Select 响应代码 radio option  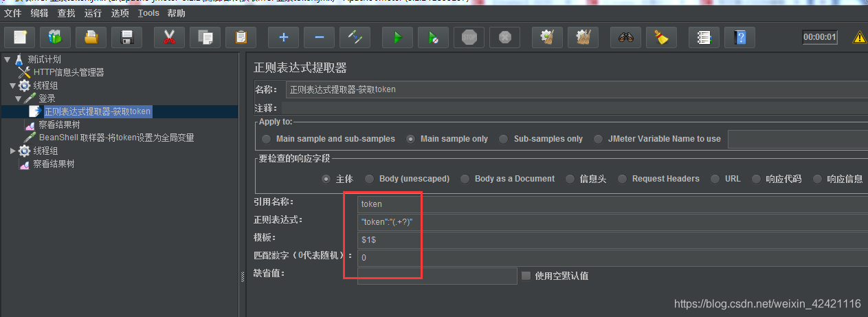tap(756, 179)
